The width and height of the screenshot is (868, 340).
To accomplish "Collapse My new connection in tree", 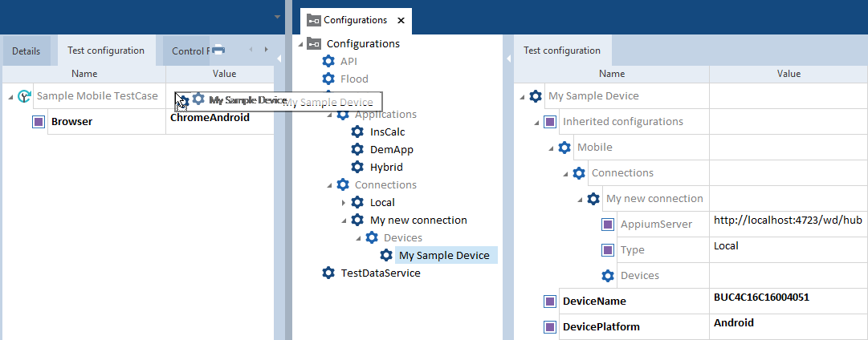I will click(x=344, y=221).
